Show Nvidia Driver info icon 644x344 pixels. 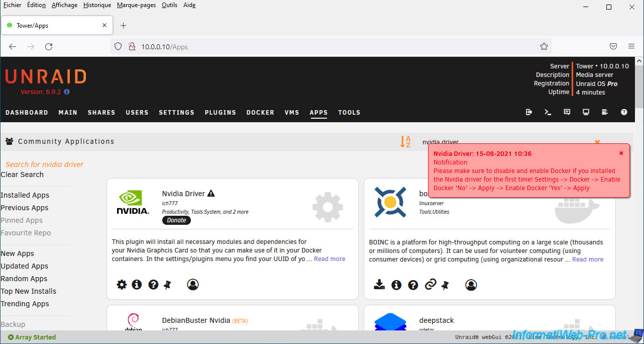(x=137, y=285)
